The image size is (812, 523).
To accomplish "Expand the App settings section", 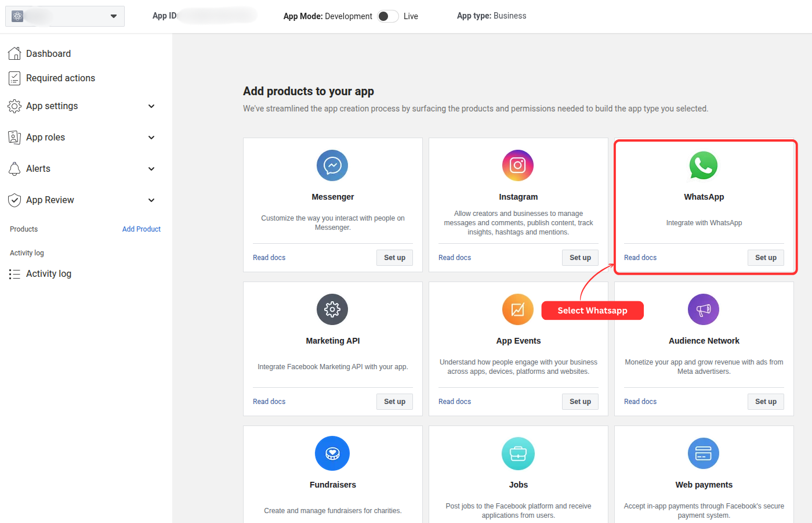I will click(x=151, y=106).
